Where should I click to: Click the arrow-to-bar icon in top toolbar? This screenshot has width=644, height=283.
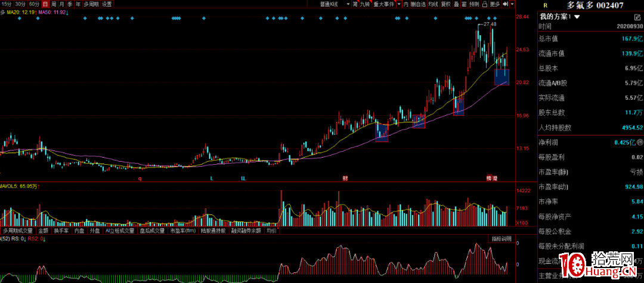click(505, 4)
